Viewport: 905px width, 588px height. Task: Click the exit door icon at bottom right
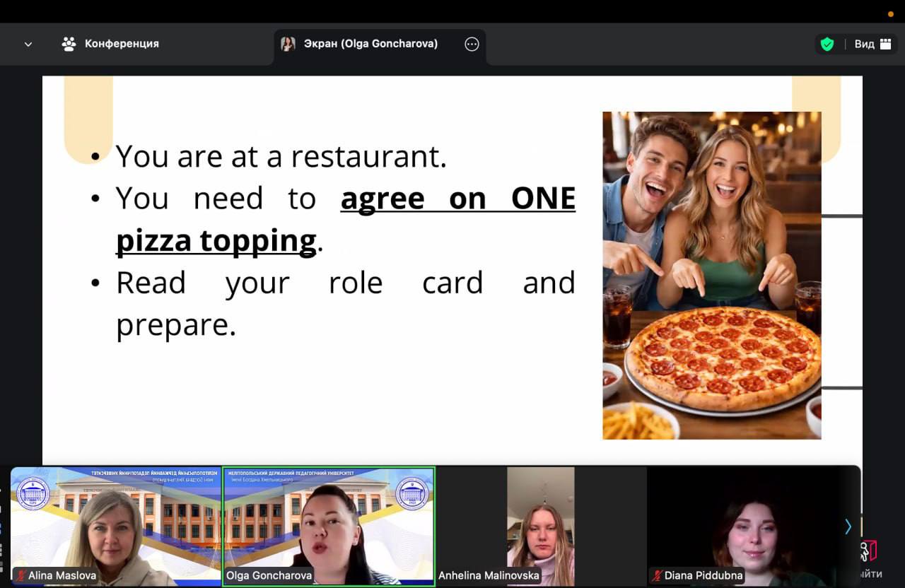pos(868,552)
